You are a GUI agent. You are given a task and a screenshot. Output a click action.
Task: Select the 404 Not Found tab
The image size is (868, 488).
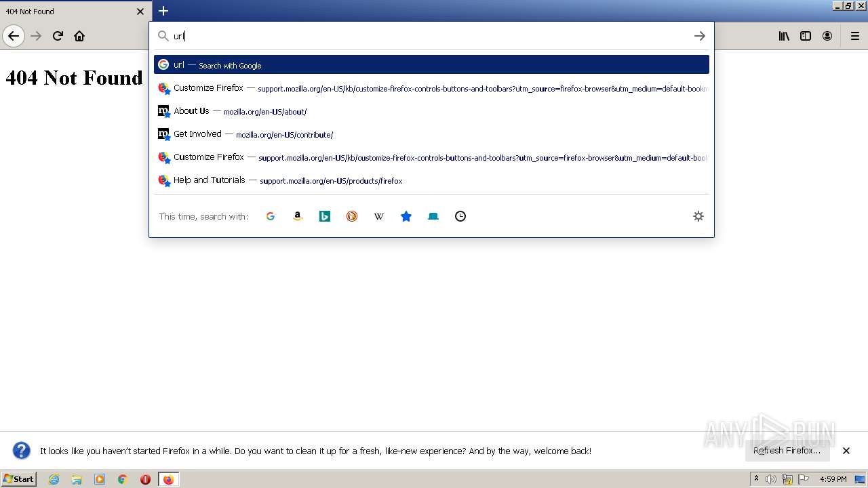pyautogui.click(x=76, y=11)
